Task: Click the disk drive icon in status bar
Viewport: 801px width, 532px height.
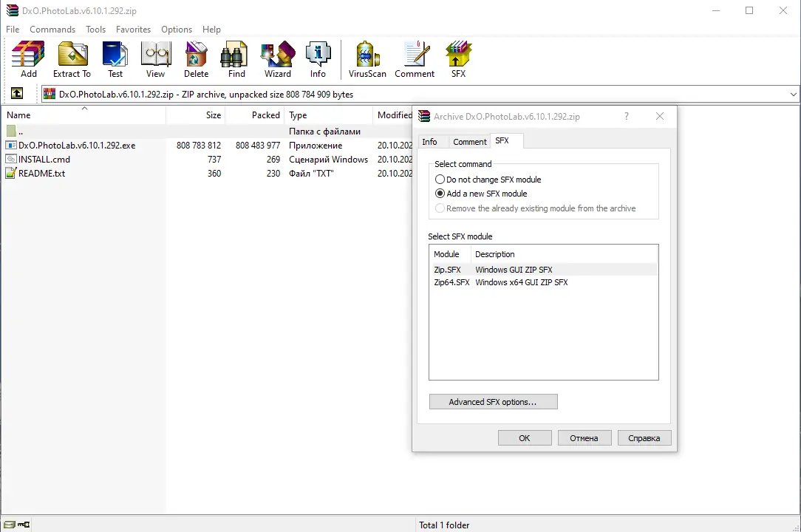Action: point(9,525)
